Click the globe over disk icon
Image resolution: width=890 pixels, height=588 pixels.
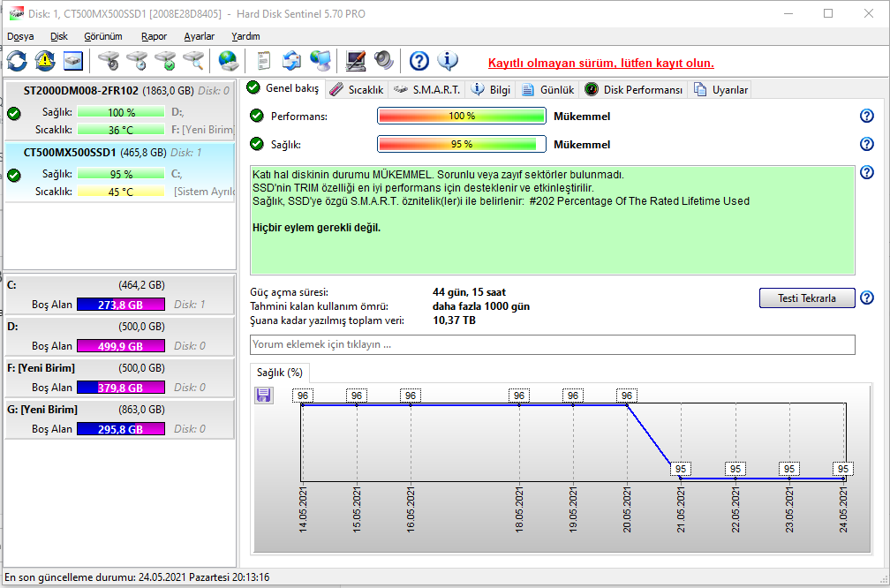point(228,61)
